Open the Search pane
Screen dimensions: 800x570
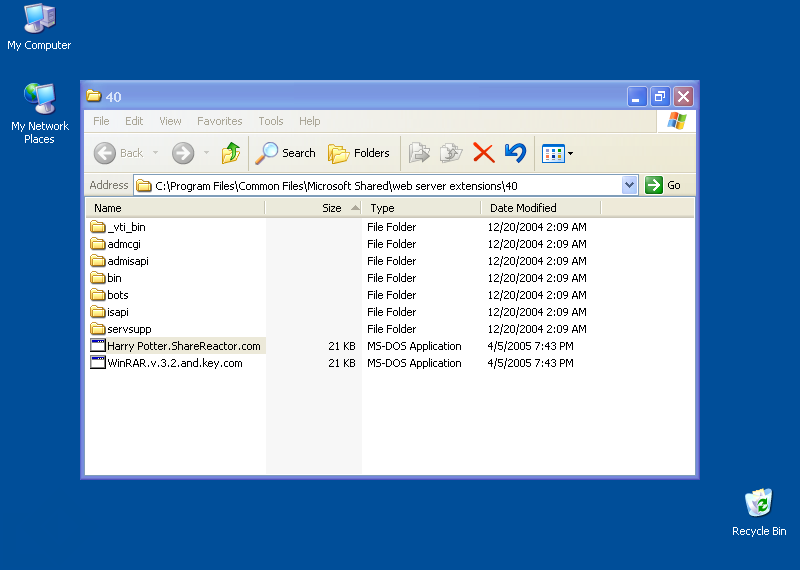point(286,153)
